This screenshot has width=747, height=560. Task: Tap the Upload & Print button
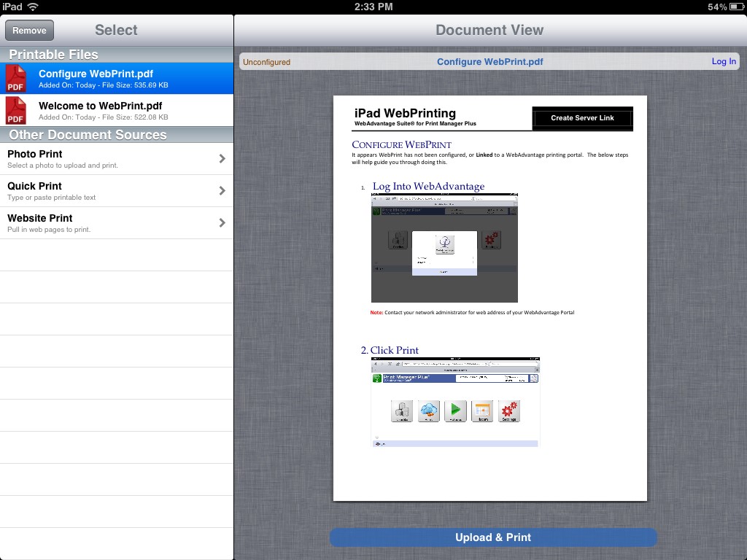click(493, 537)
